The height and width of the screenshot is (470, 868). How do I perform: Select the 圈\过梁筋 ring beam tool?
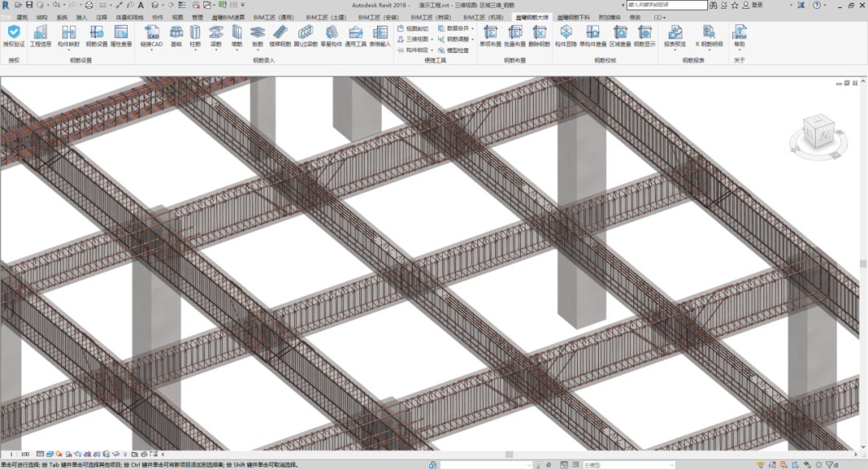(x=305, y=36)
